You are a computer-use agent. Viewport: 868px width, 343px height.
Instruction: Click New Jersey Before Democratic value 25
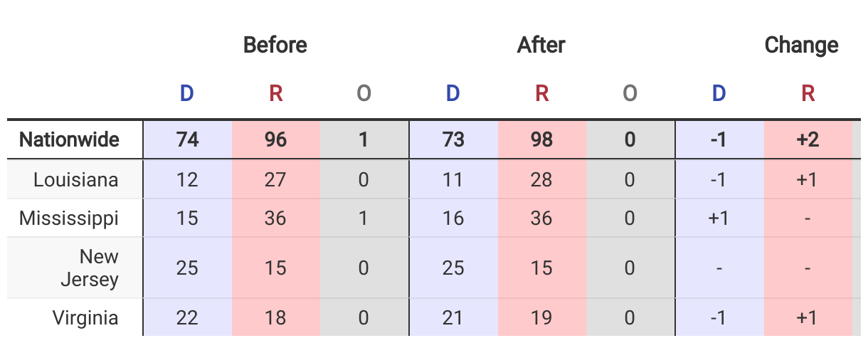187,268
